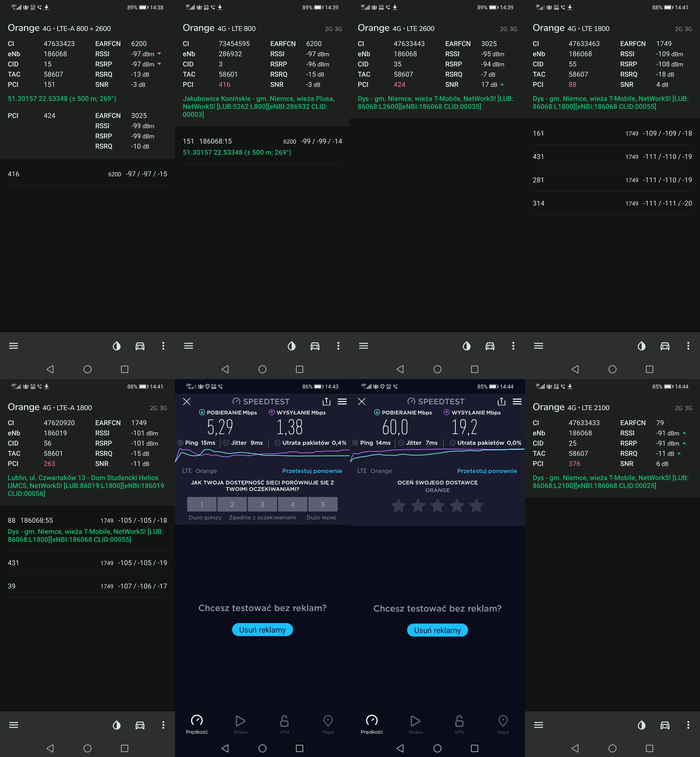Select neighbor cell 416 in LTE-A 800 + 2600 screen
The image size is (700, 757).
pyautogui.click(x=87, y=174)
